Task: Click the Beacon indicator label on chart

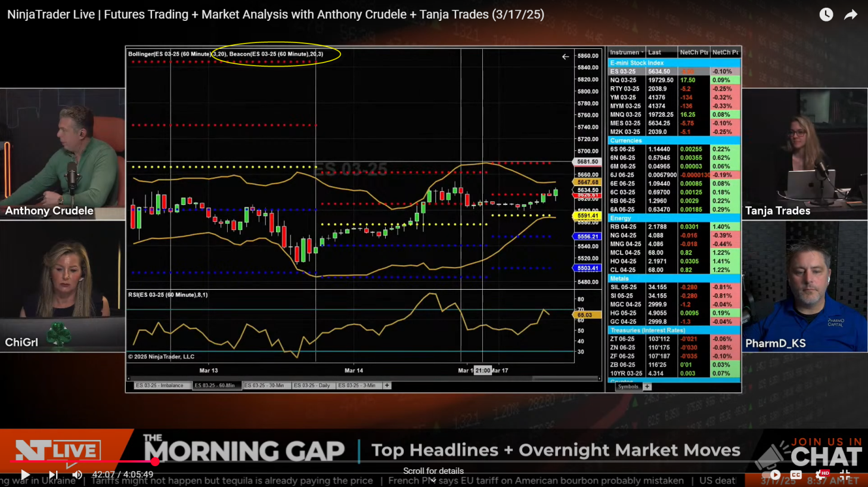Action: pos(277,54)
